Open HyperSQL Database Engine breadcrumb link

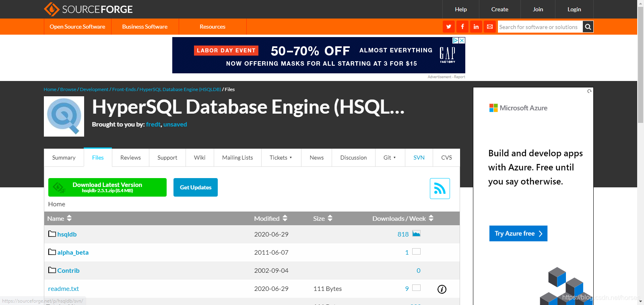click(180, 89)
